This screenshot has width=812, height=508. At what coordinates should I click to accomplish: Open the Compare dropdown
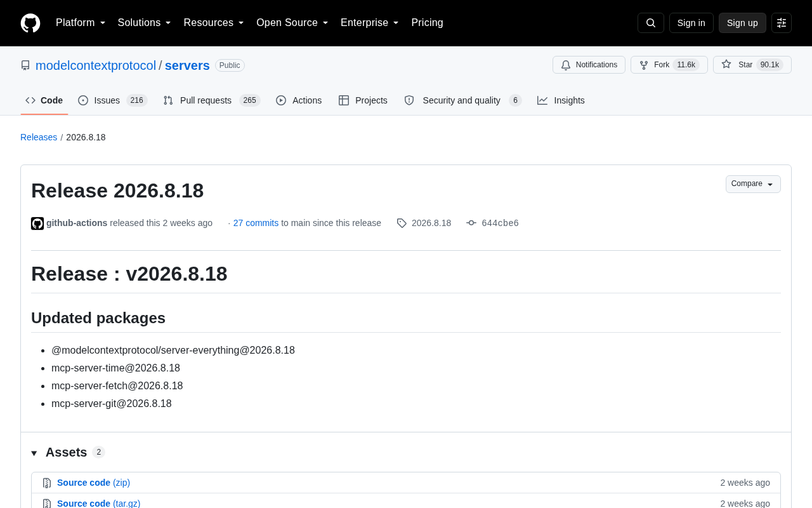(753, 184)
